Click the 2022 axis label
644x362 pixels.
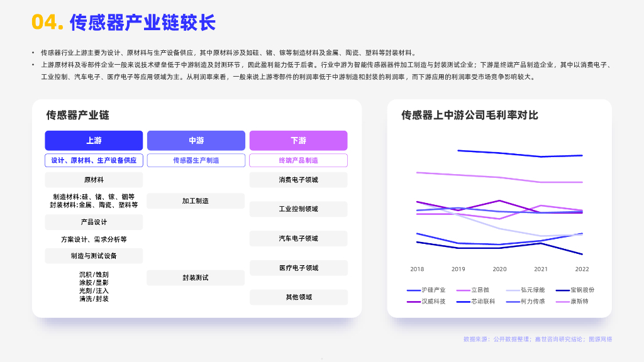click(x=582, y=269)
